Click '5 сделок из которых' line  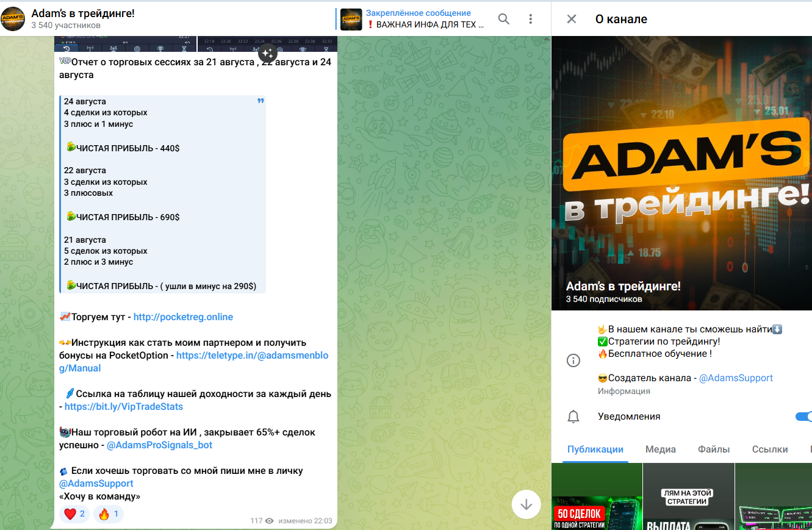click(106, 251)
